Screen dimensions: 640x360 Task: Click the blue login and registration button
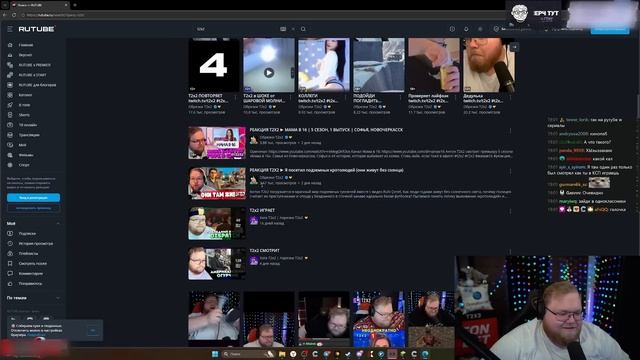tap(33, 198)
